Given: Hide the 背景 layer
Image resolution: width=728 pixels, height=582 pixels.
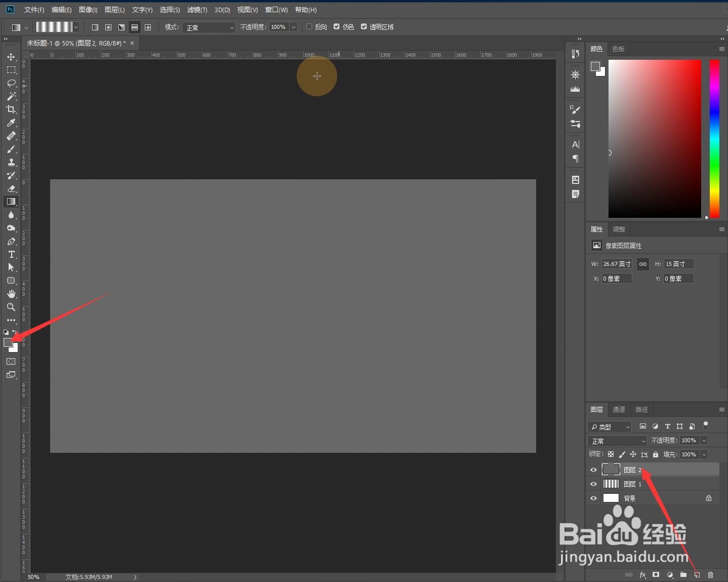Looking at the screenshot, I should 593,498.
